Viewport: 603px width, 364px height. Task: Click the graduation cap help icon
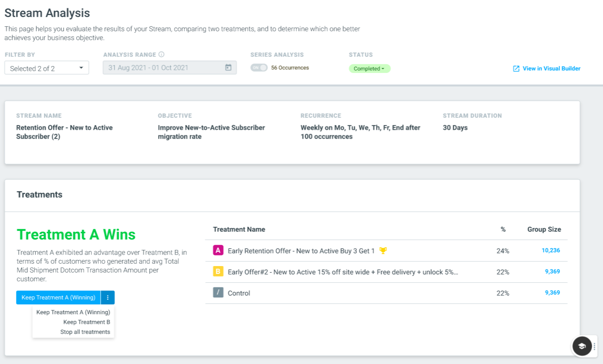pos(582,346)
